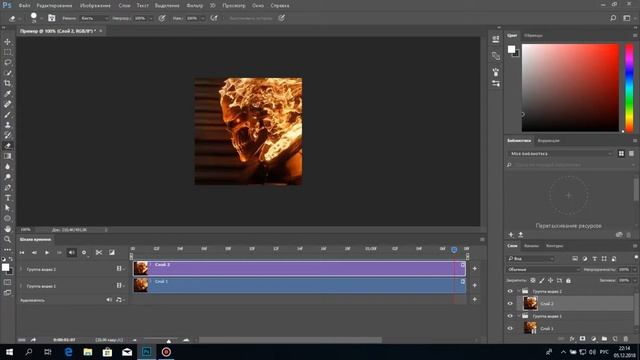Open the Окно menu

coord(258,6)
